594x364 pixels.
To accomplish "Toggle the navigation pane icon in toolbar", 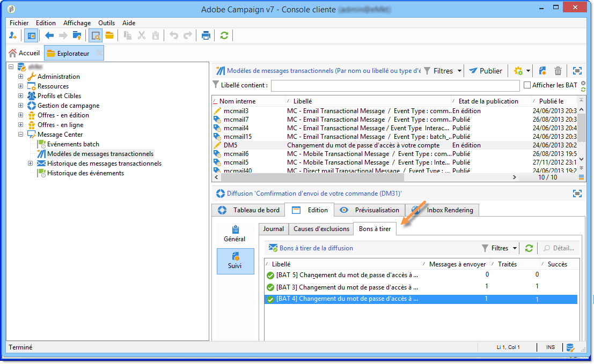I will 31,35.
